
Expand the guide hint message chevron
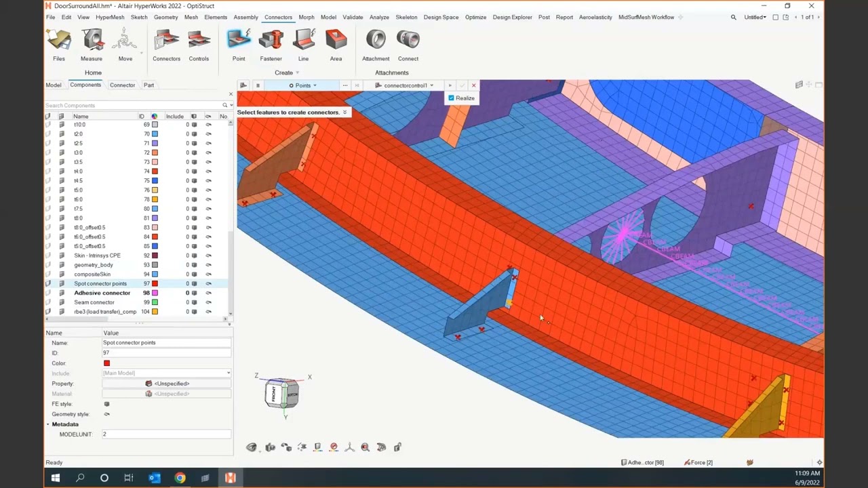pyautogui.click(x=344, y=113)
